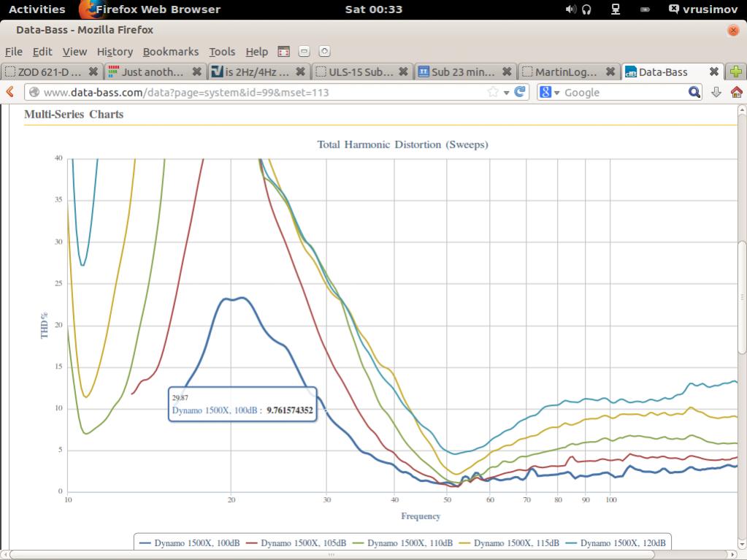The height and width of the screenshot is (560, 747).
Task: Go back using the browser back arrow
Action: pos(10,91)
